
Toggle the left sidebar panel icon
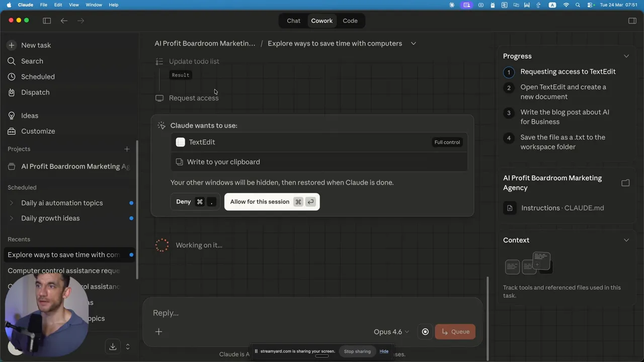tap(47, 21)
